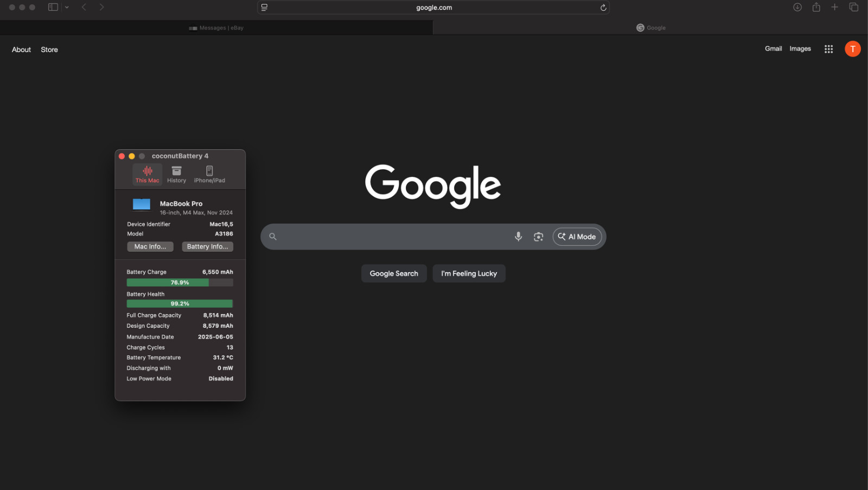Reload the Google page

(x=603, y=8)
